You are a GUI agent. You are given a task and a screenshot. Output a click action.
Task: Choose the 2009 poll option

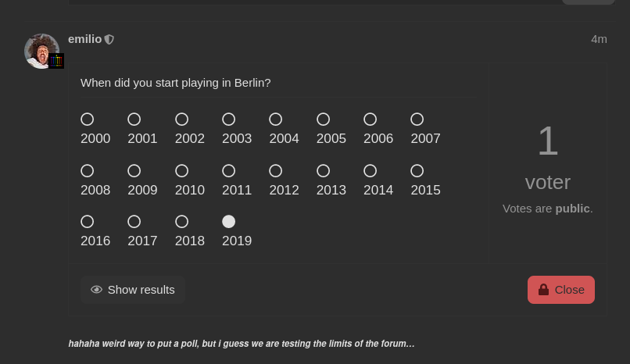click(x=134, y=171)
